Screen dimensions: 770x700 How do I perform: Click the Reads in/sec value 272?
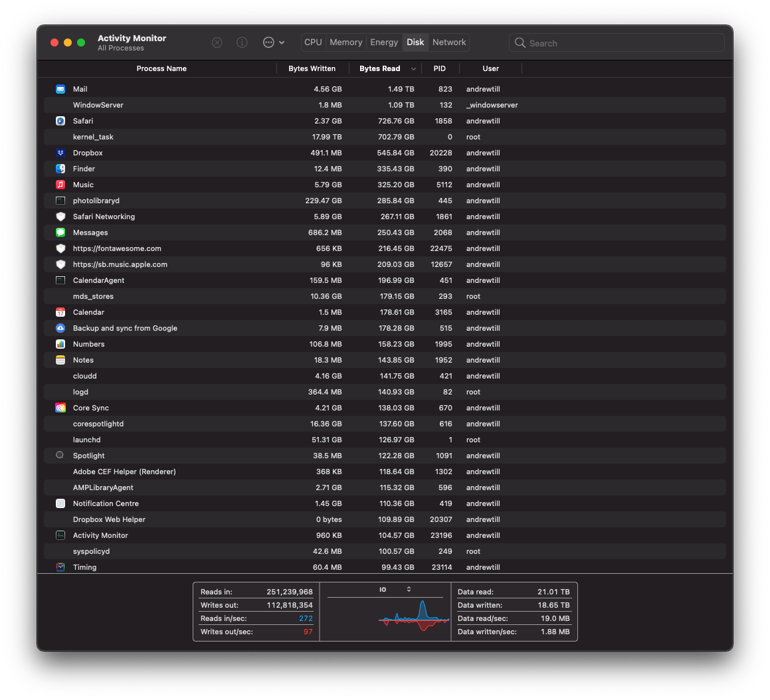point(306,618)
